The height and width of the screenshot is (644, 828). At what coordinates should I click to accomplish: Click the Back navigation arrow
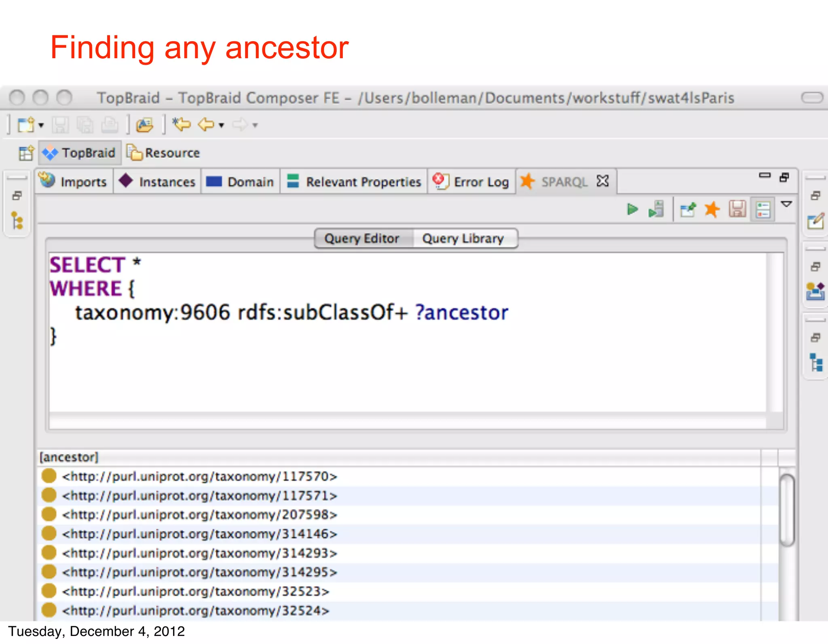tap(206, 125)
